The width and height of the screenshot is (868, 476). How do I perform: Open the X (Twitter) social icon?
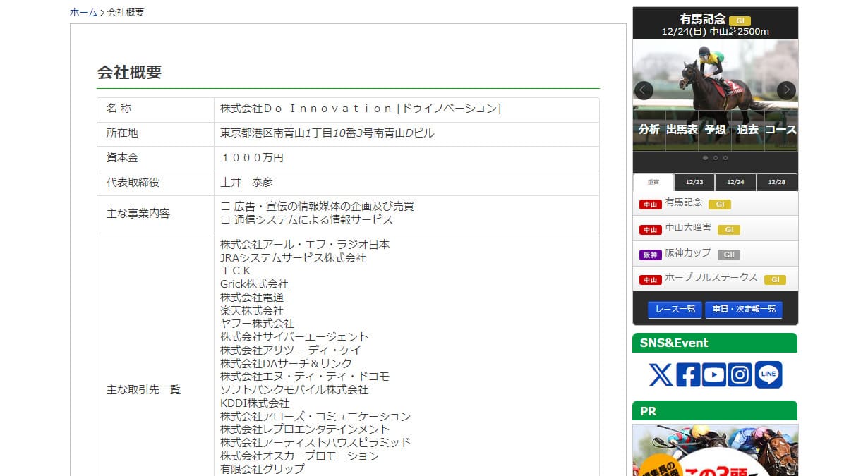(x=661, y=374)
